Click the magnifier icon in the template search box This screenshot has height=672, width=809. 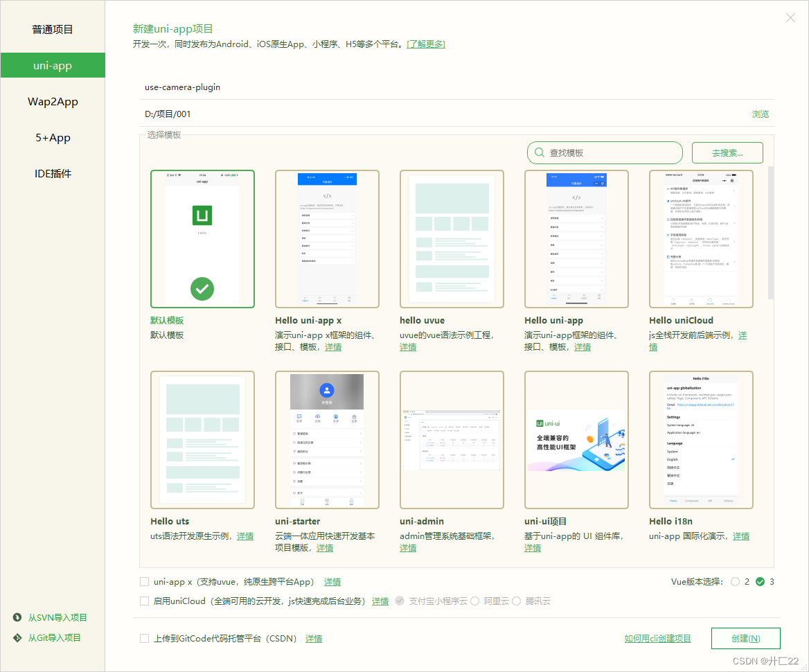(x=539, y=152)
